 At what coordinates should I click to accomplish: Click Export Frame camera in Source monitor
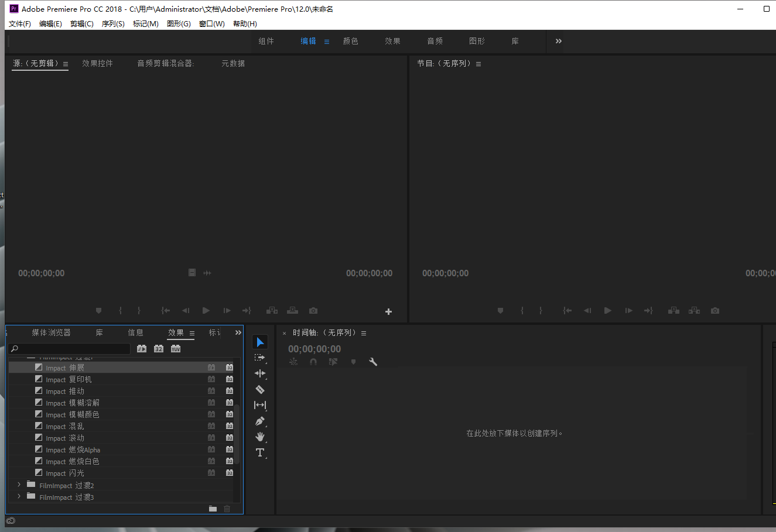pos(313,311)
